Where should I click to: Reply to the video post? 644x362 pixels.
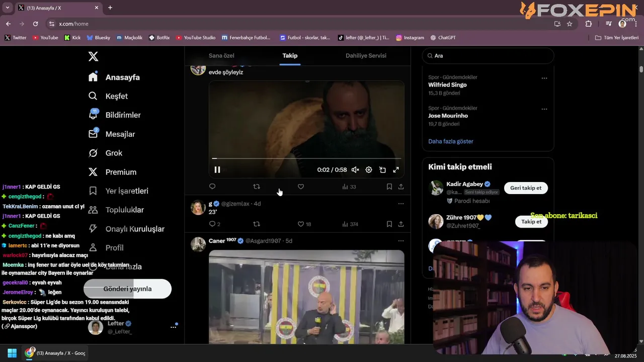[x=212, y=187]
